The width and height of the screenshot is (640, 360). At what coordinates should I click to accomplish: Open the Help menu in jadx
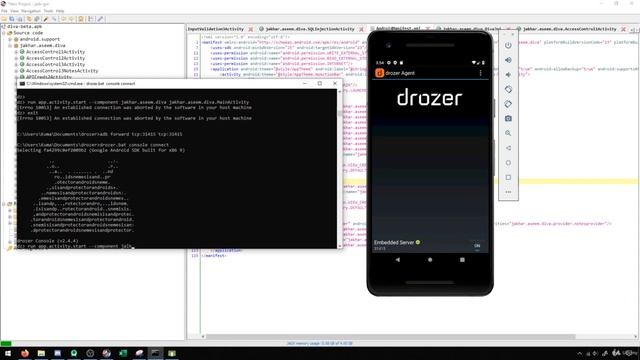click(60, 11)
